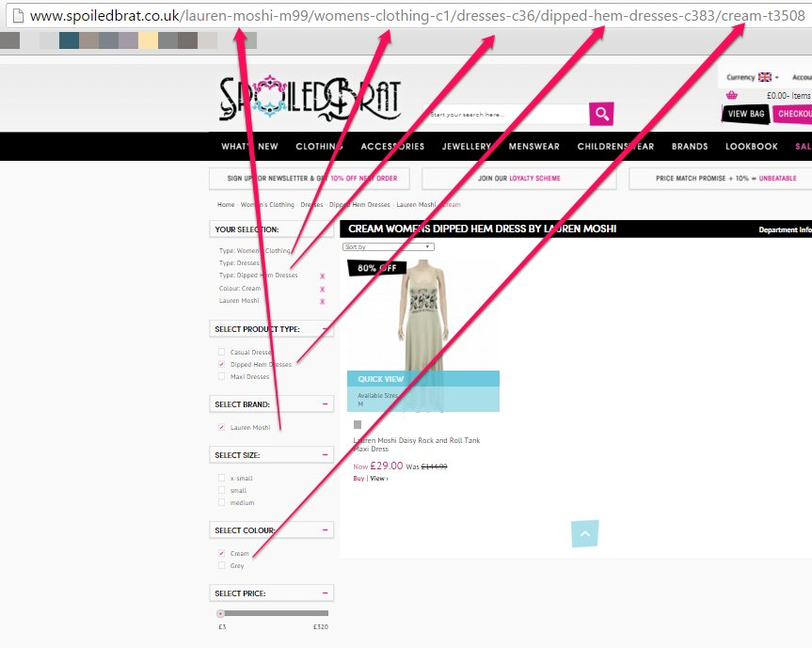The width and height of the screenshot is (812, 648).
Task: Click the Price Match Promise banner
Action: (721, 179)
